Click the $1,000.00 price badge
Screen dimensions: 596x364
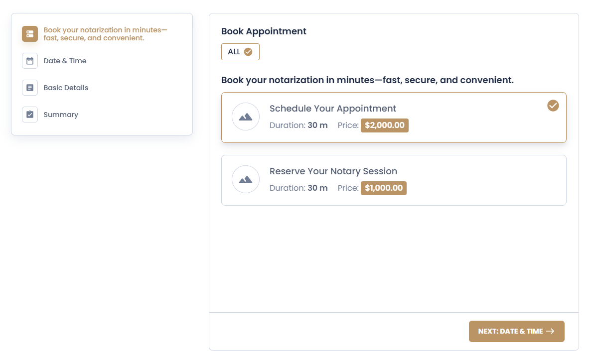pos(384,188)
